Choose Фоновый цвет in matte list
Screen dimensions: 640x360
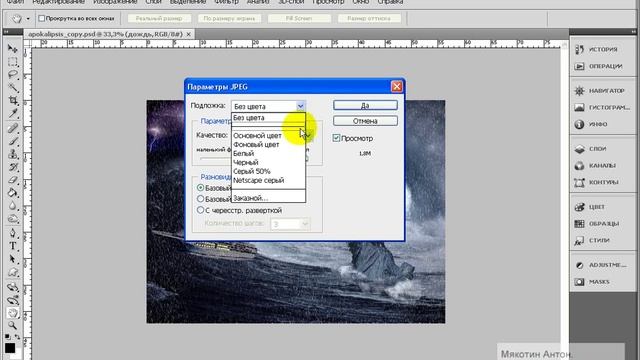click(x=268, y=144)
